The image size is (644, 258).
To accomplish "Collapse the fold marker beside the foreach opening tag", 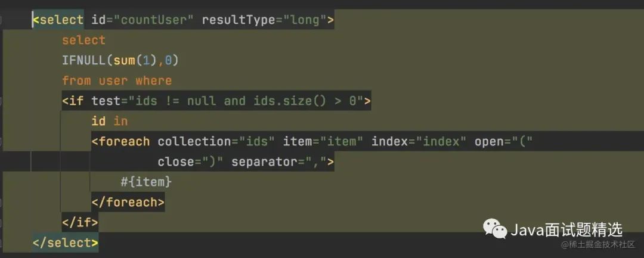I will 1,142.
